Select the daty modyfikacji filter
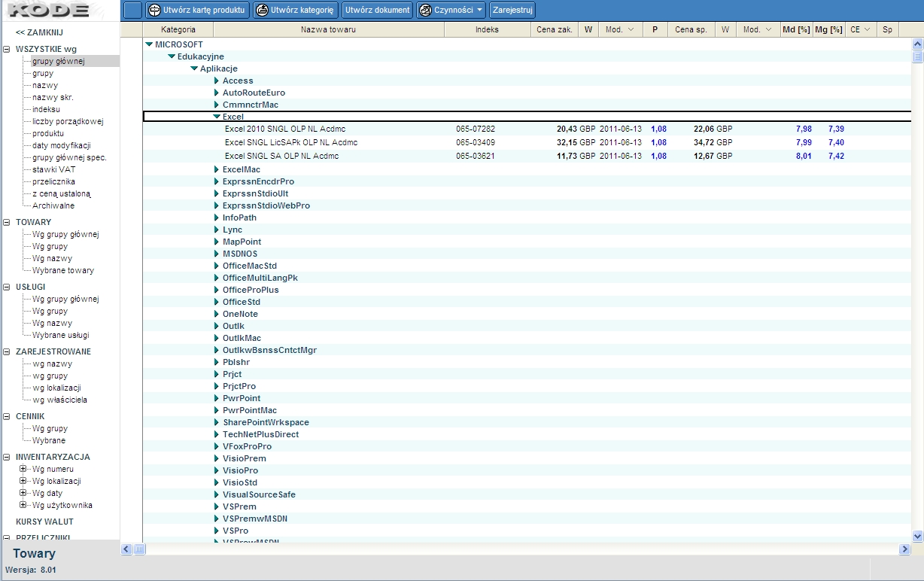The width and height of the screenshot is (924, 581). click(x=61, y=145)
